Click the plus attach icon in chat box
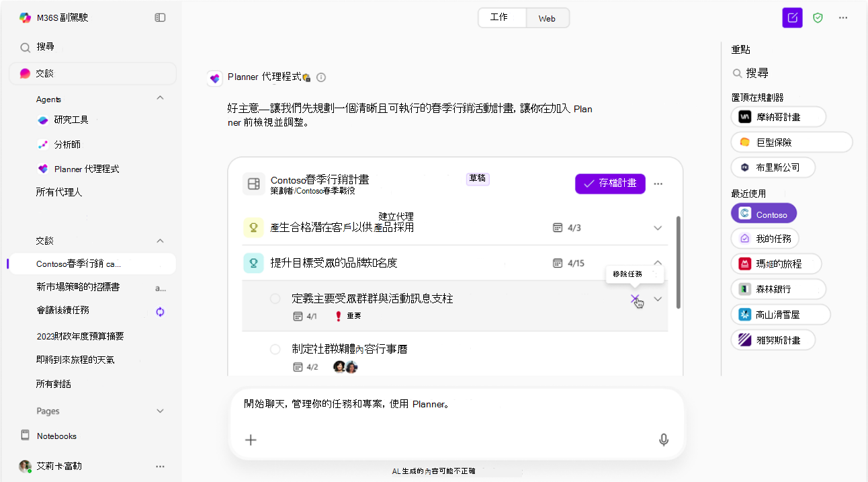Image resolution: width=868 pixels, height=482 pixels. point(251,440)
